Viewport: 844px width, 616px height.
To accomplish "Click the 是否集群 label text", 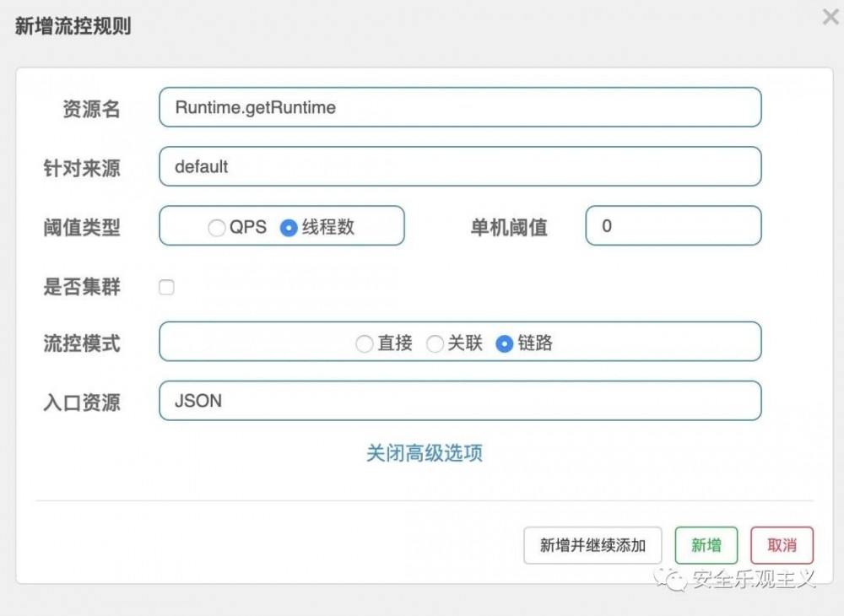I will tap(82, 287).
